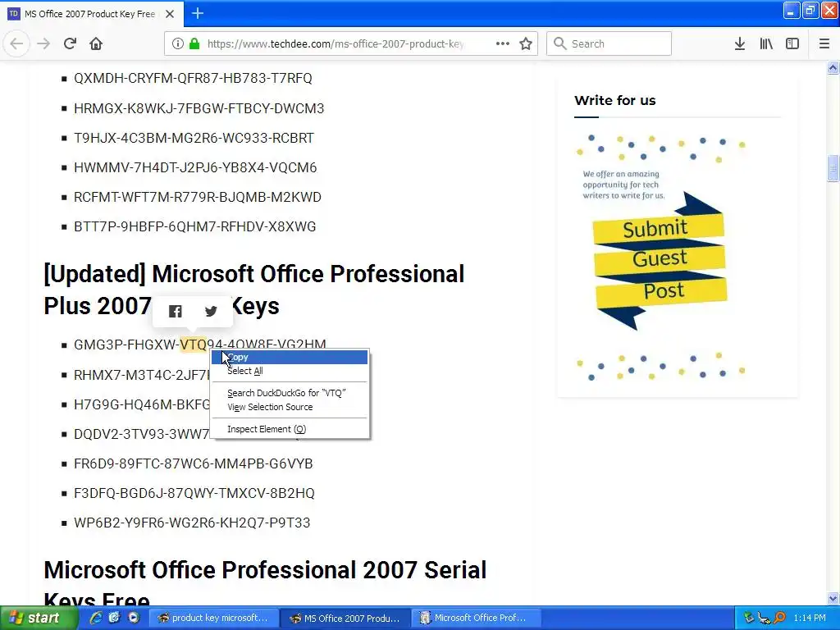This screenshot has width=840, height=630.
Task: Click the search magnifier icon in search box
Action: click(x=559, y=43)
